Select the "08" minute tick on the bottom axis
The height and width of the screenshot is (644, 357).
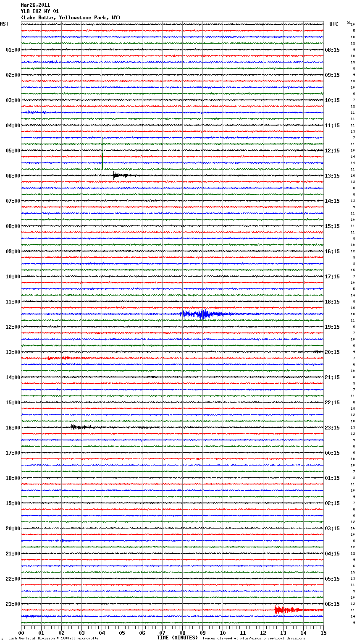pyautogui.click(x=182, y=633)
